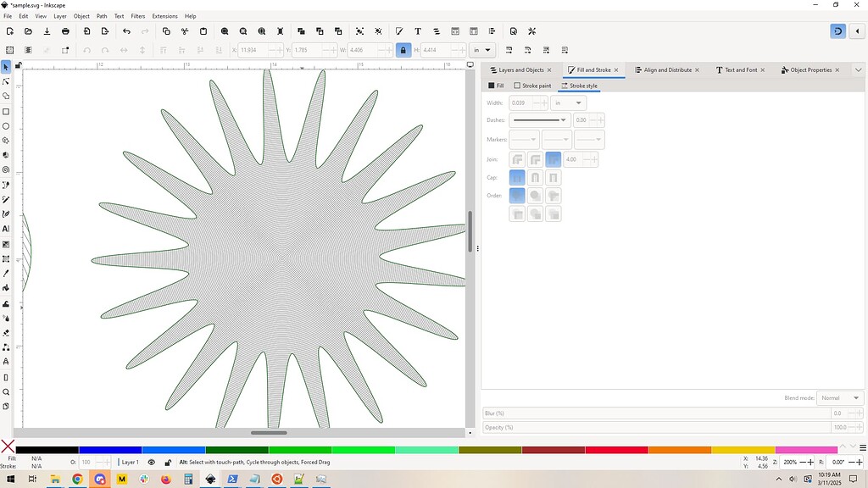Viewport: 868px width, 488px height.
Task: Click the Blur percentage slider
Action: (x=657, y=413)
